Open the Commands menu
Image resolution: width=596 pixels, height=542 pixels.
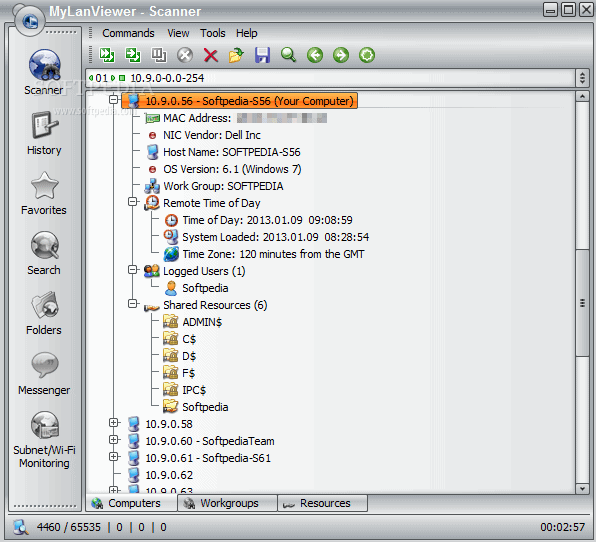click(128, 33)
